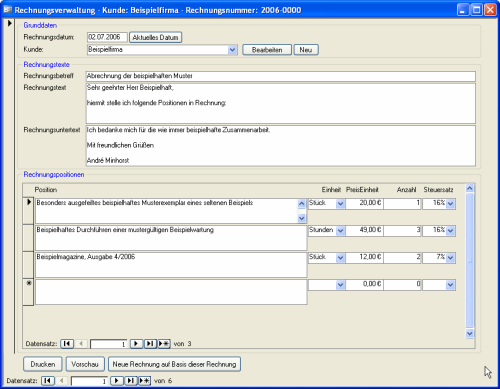Go to next record in main form navigator
The height and width of the screenshot is (389, 500).
coord(117,380)
